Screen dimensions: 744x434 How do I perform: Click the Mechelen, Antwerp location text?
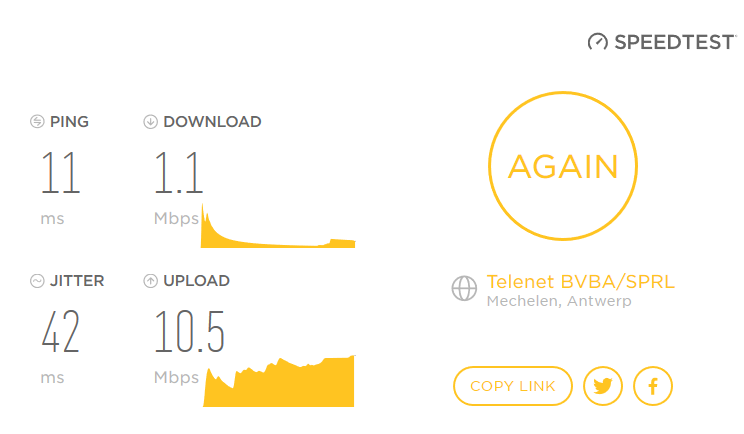(558, 301)
